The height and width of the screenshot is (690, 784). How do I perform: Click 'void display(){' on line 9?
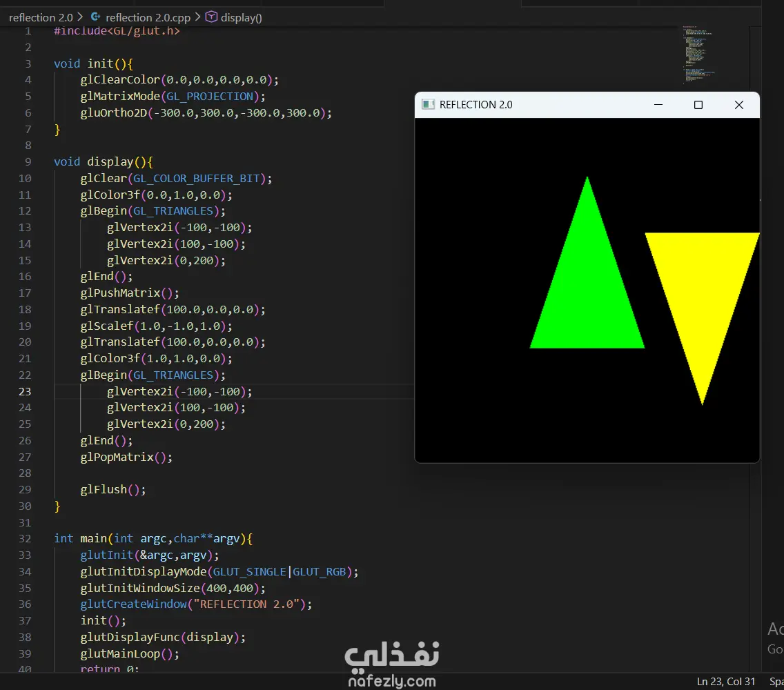click(x=104, y=162)
